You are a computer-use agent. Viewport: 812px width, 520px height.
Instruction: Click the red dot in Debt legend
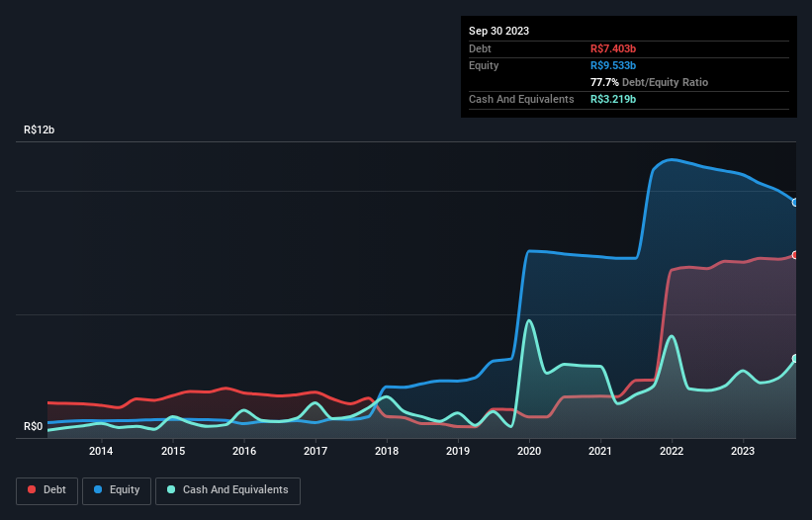tap(32, 489)
